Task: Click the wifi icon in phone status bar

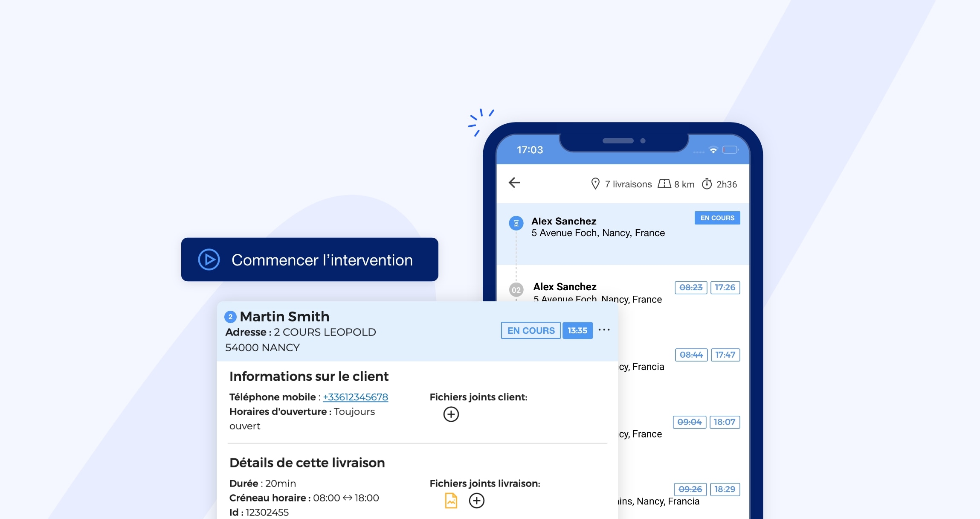Action: (x=713, y=150)
